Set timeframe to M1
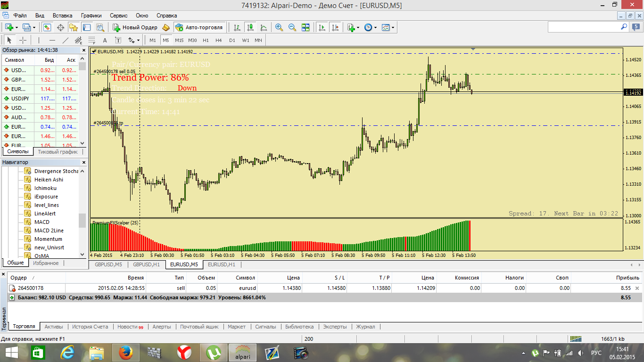Image resolution: width=644 pixels, height=362 pixels. [153, 40]
